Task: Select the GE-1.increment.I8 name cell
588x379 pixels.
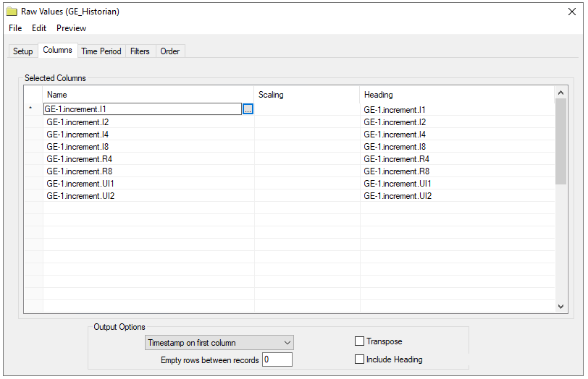Action: pyautogui.click(x=148, y=147)
